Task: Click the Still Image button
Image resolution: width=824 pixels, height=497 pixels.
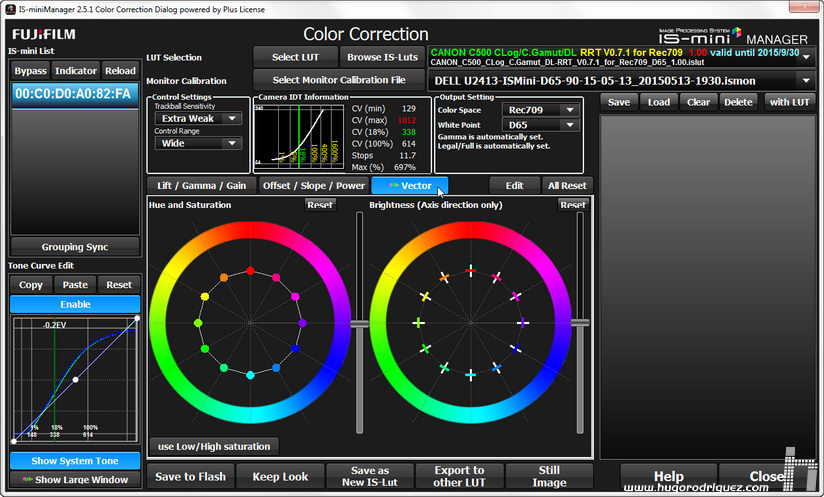Action: 549,477
